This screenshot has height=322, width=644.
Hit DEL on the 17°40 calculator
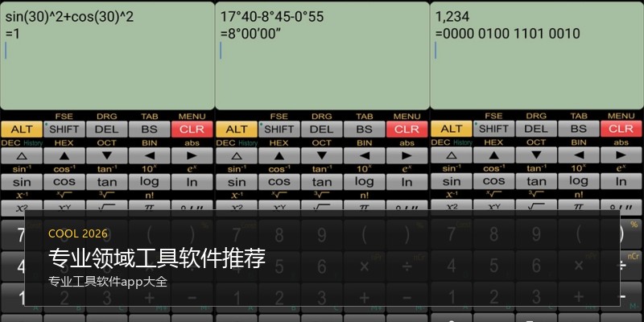coord(321,130)
